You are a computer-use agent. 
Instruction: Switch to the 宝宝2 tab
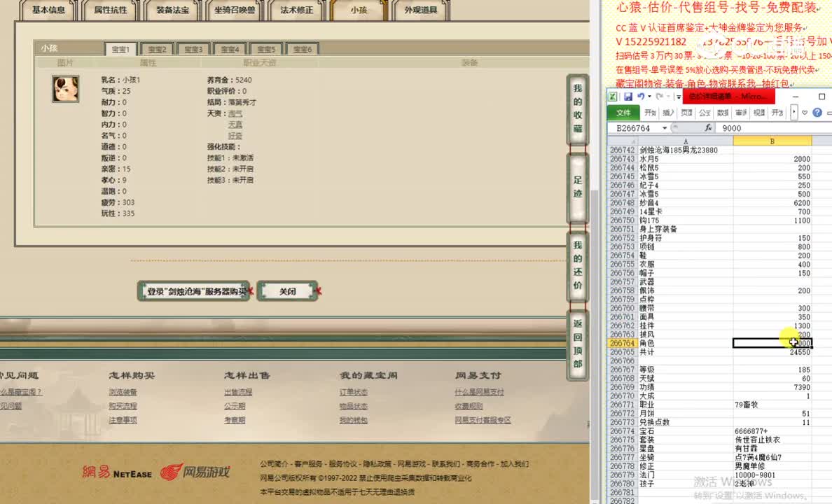click(157, 49)
